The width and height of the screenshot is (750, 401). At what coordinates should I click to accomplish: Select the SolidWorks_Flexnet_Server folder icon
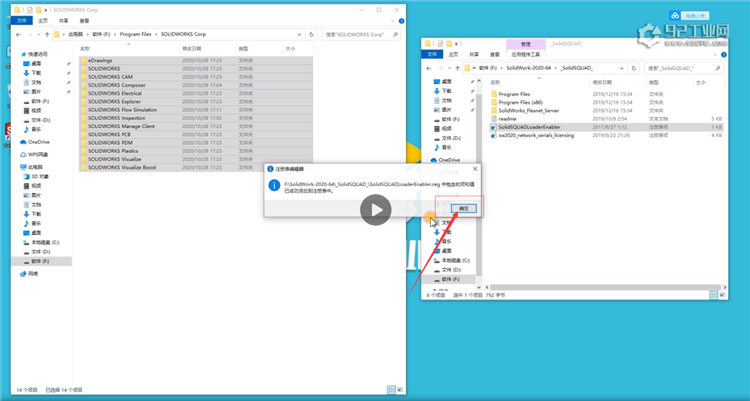pos(494,111)
